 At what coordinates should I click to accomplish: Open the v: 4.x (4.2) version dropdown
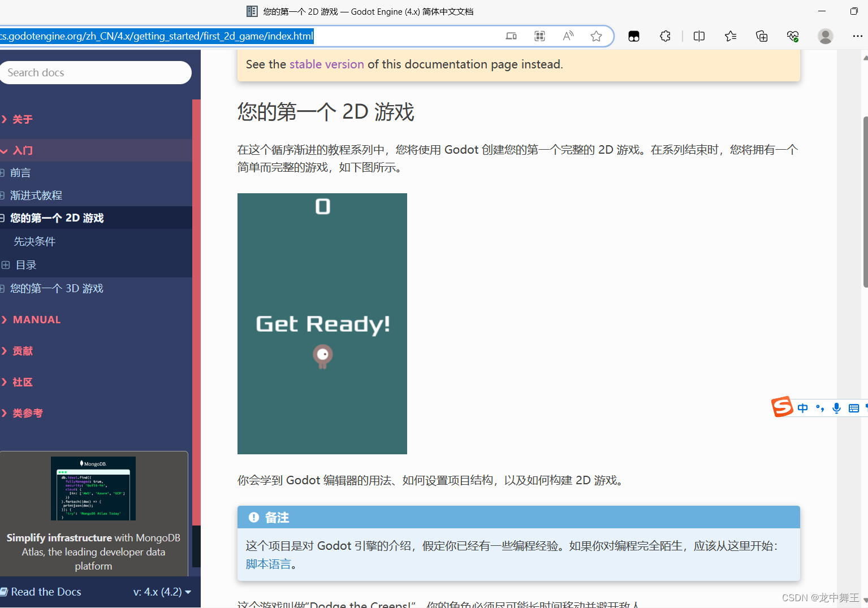(x=162, y=592)
